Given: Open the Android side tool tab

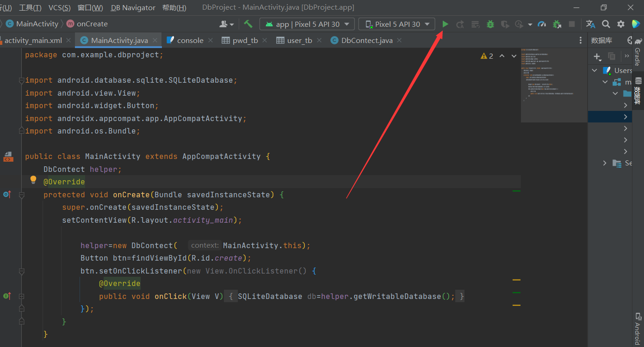Looking at the screenshot, I should coord(638,329).
